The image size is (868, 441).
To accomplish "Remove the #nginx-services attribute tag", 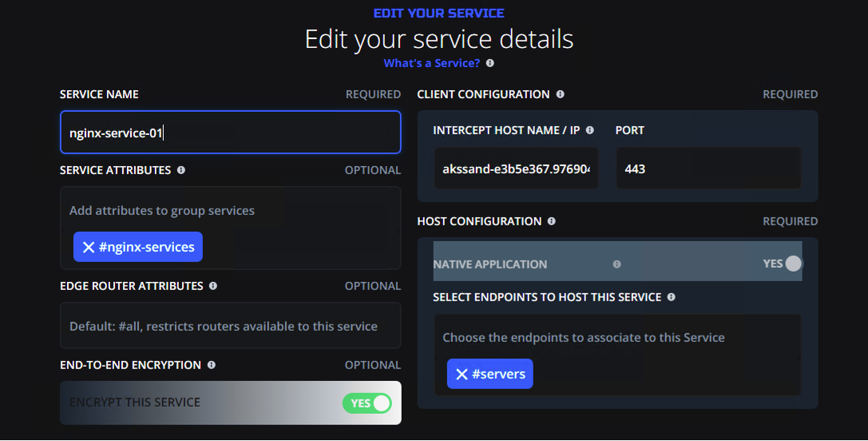I will pos(89,248).
